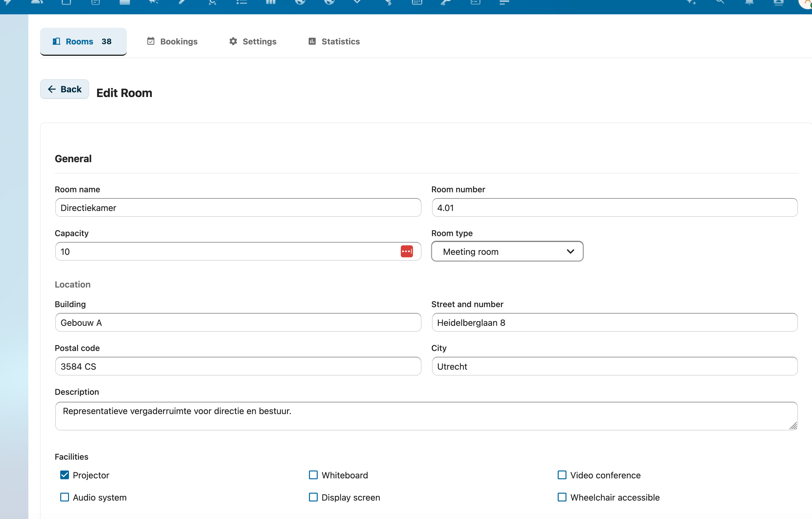
Task: Click the key icon in the top bar
Action: click(446, 3)
